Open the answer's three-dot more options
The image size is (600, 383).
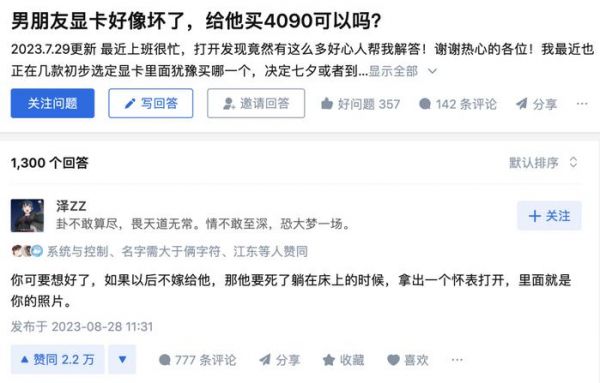coord(457,360)
